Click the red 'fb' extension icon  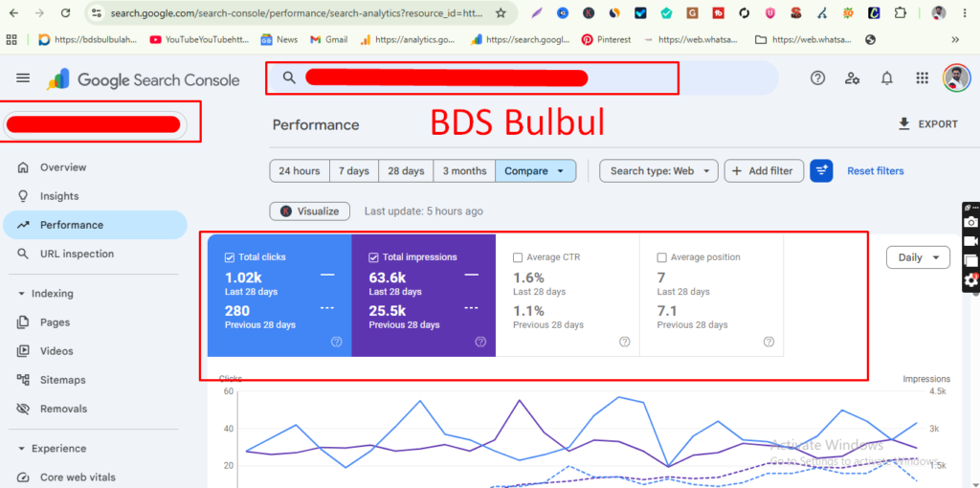(718, 12)
